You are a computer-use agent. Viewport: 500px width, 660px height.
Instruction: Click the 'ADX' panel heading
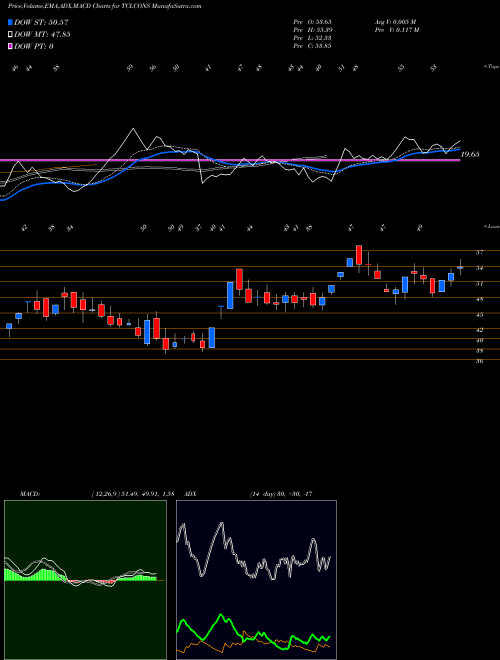(190, 494)
